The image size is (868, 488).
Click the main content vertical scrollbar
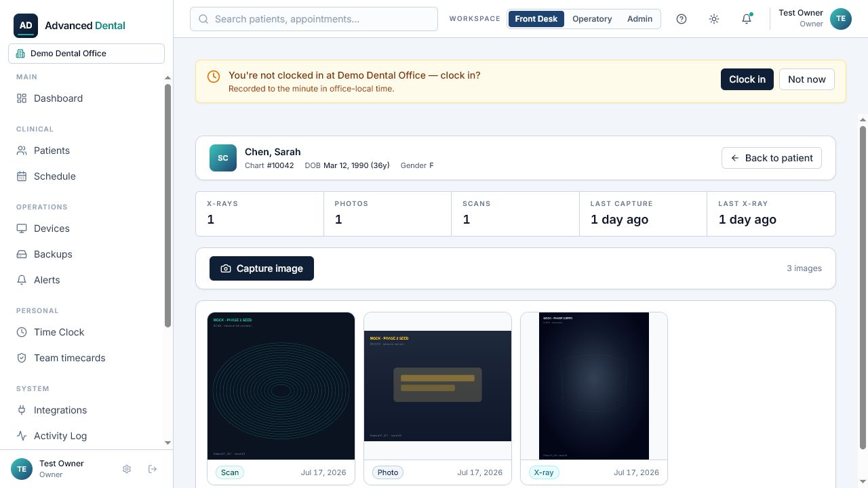(863, 287)
